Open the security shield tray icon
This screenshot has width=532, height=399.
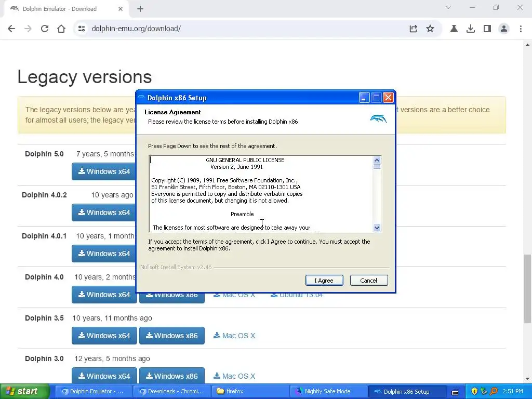coord(474,392)
